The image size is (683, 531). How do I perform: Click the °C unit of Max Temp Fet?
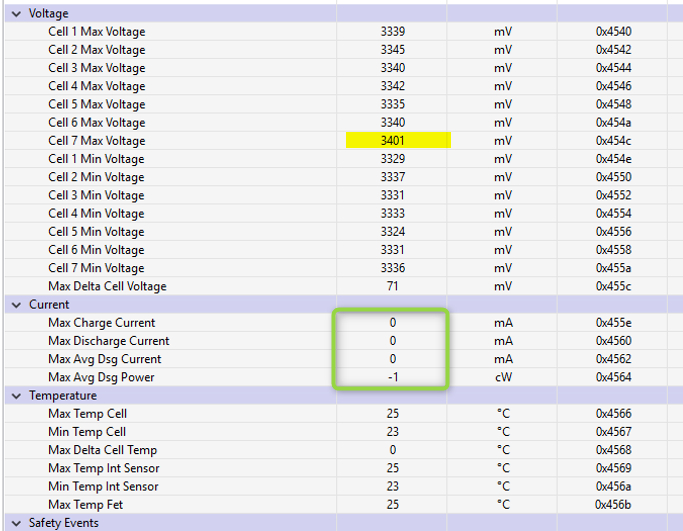(x=503, y=505)
